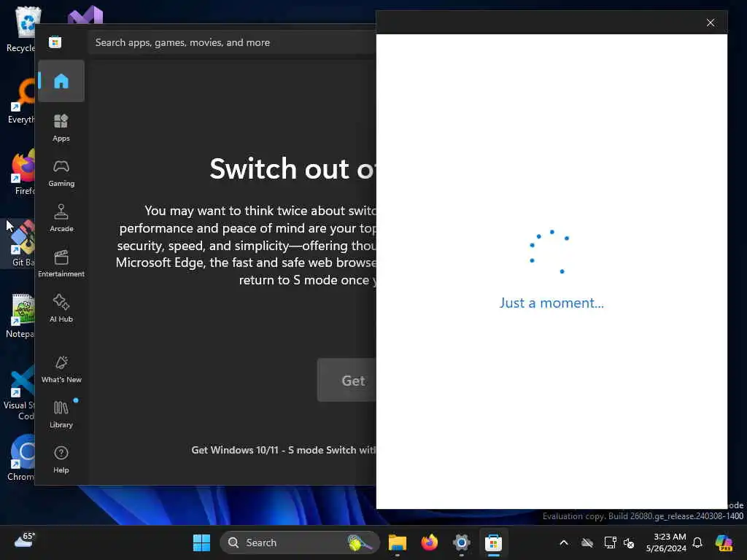Open the Apps section in Store sidebar
Image resolution: width=747 pixels, height=560 pixels.
click(61, 128)
